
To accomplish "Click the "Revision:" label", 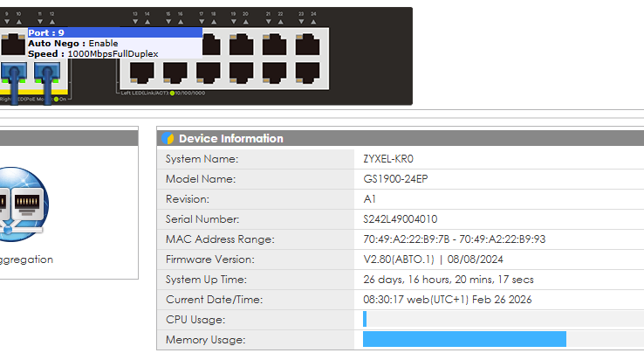I will [188, 199].
